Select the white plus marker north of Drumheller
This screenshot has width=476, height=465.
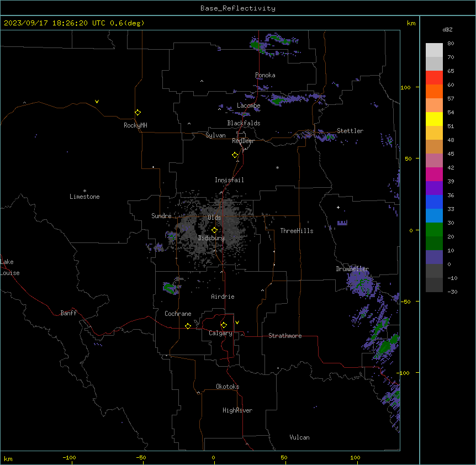point(338,207)
